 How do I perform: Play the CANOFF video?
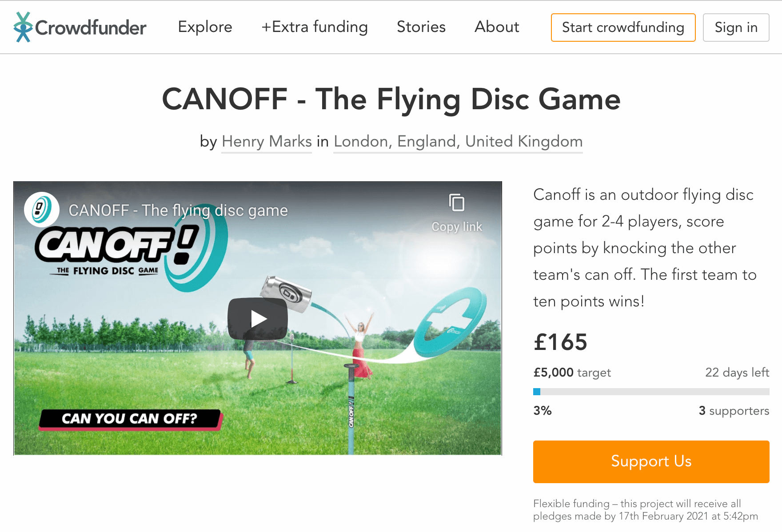coord(258,318)
